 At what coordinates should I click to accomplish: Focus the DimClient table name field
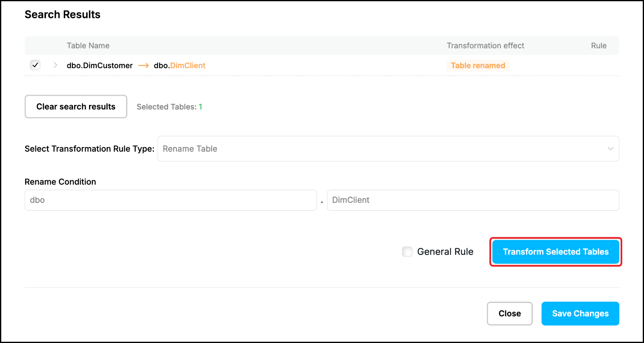click(x=473, y=200)
